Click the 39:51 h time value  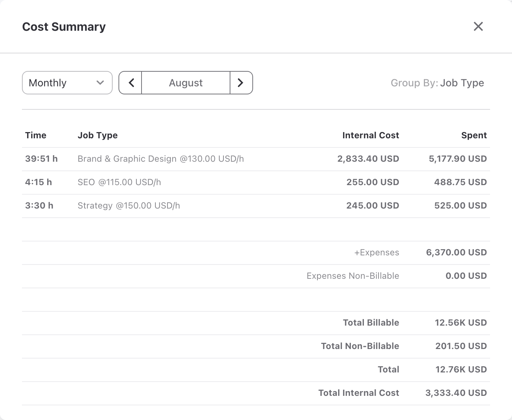(x=41, y=159)
